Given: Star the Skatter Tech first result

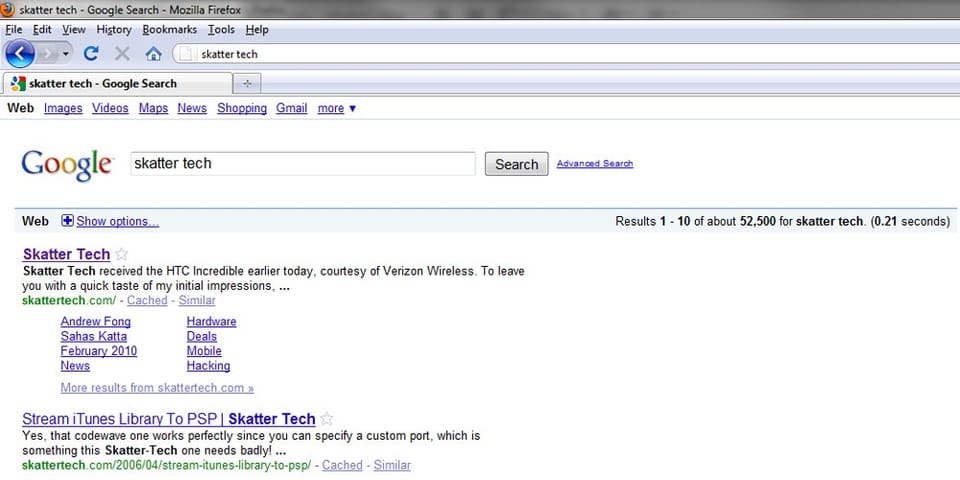Looking at the screenshot, I should coord(121,254).
